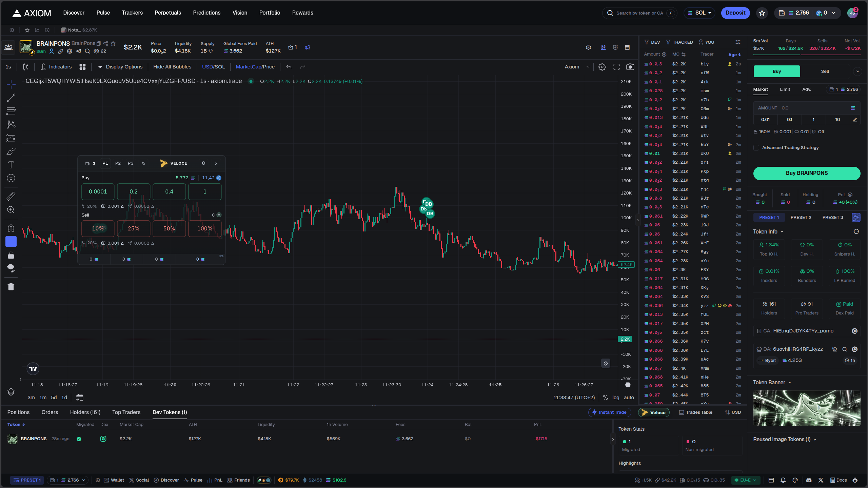
Task: Select the ruler measure tool
Action: point(11,196)
